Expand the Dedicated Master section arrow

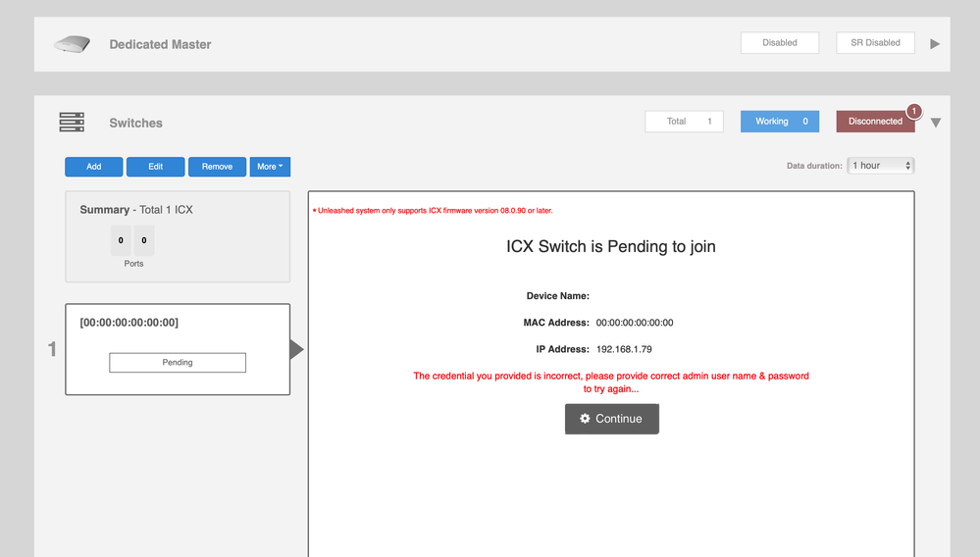pyautogui.click(x=935, y=44)
